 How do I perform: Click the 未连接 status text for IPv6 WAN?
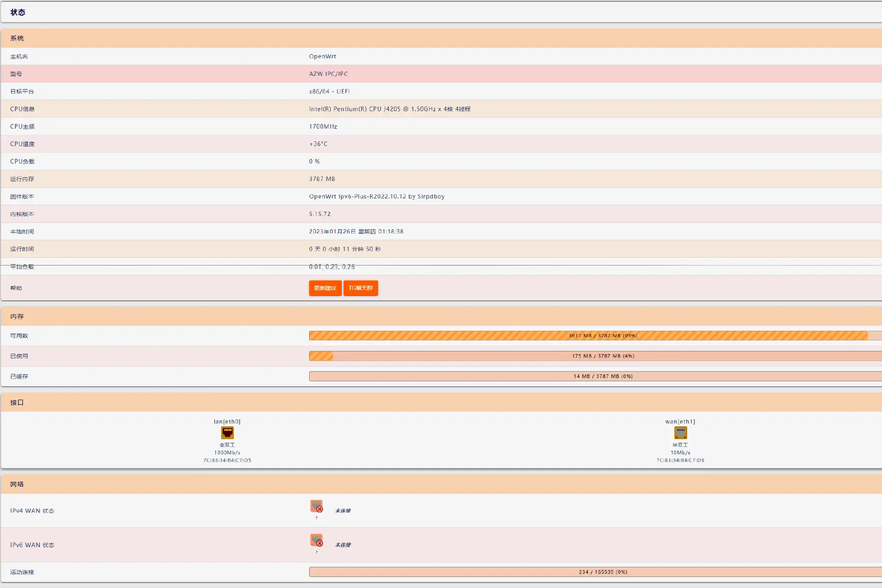click(342, 544)
